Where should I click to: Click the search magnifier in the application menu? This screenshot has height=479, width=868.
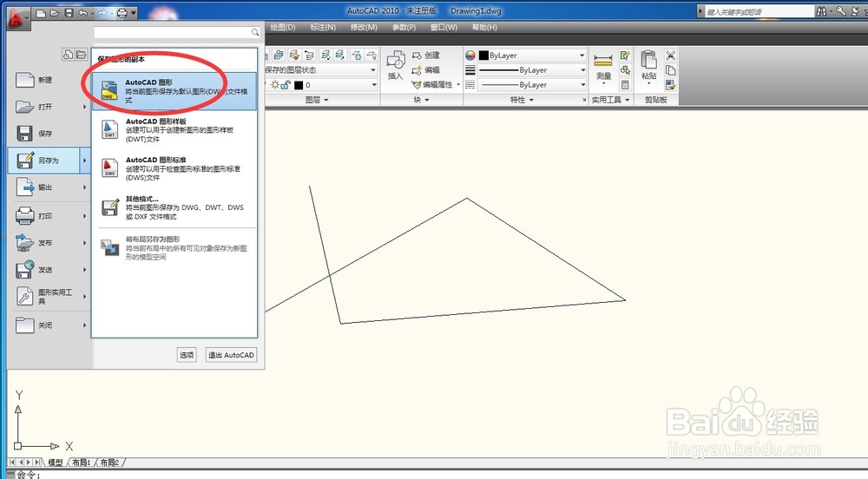[254, 33]
